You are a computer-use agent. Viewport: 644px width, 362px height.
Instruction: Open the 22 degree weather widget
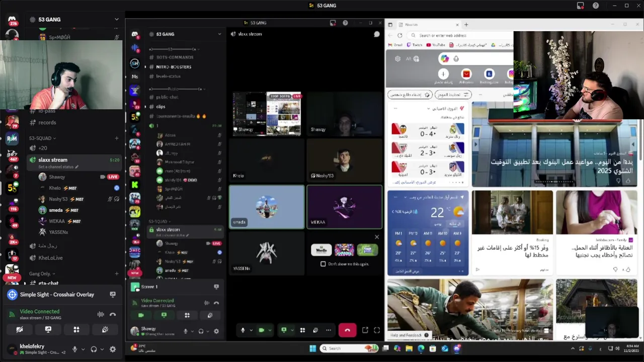pyautogui.click(x=428, y=233)
